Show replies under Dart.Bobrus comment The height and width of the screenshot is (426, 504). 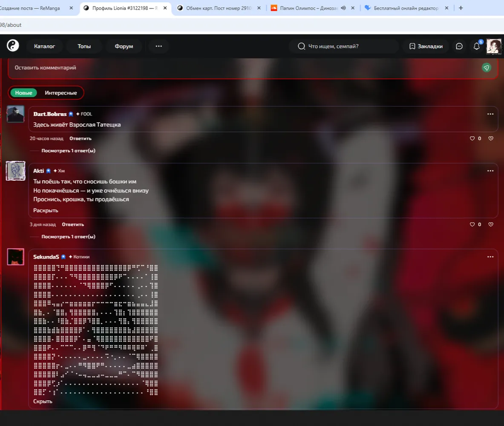point(68,150)
